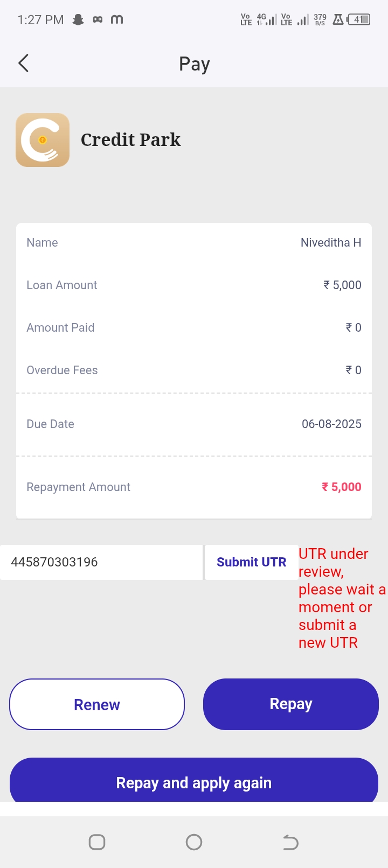
Task: Tap the back arrow icon
Action: coord(24,64)
